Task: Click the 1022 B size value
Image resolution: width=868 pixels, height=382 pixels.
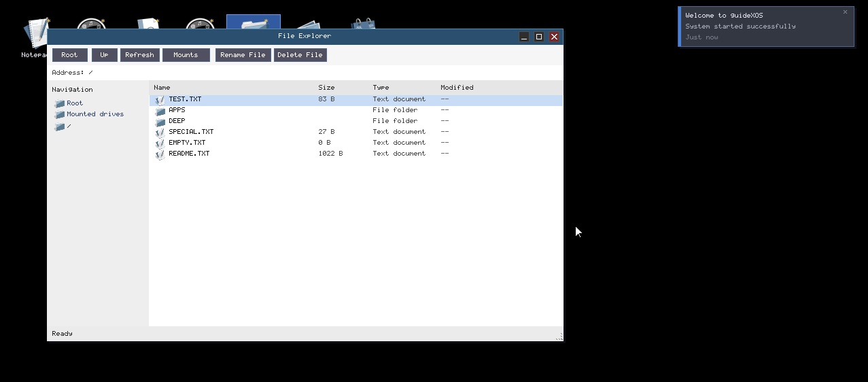Action: click(x=330, y=154)
